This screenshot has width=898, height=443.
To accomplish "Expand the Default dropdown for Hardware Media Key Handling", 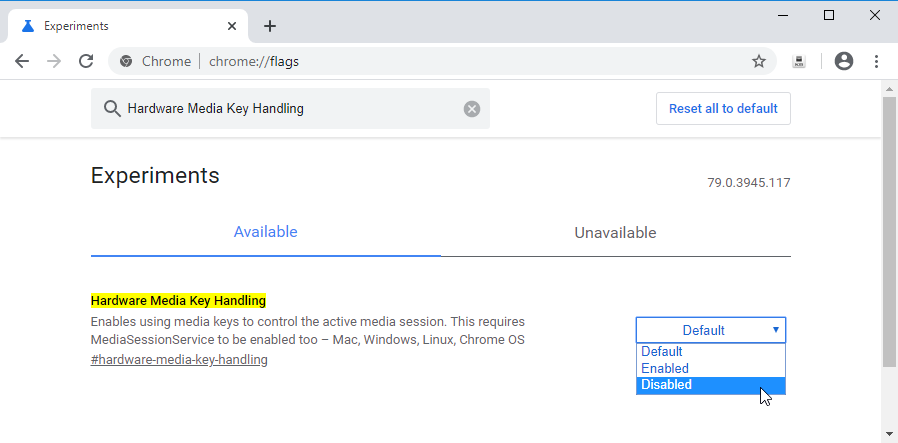I will click(x=711, y=330).
